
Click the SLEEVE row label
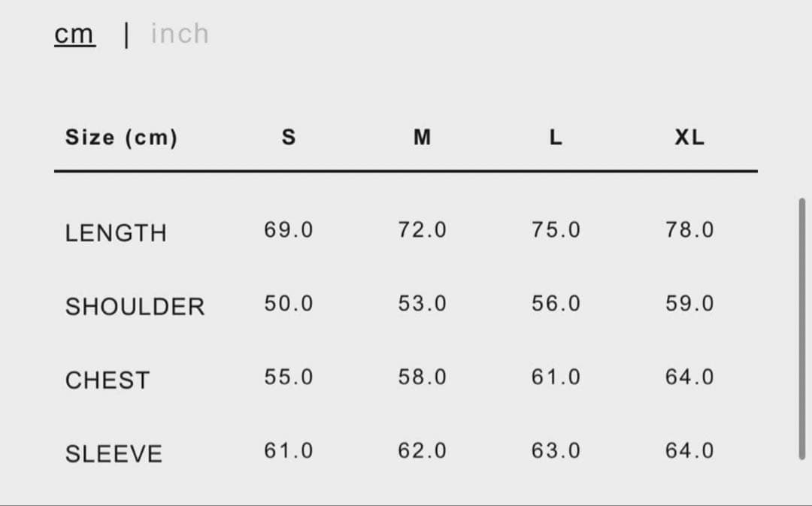(x=114, y=454)
